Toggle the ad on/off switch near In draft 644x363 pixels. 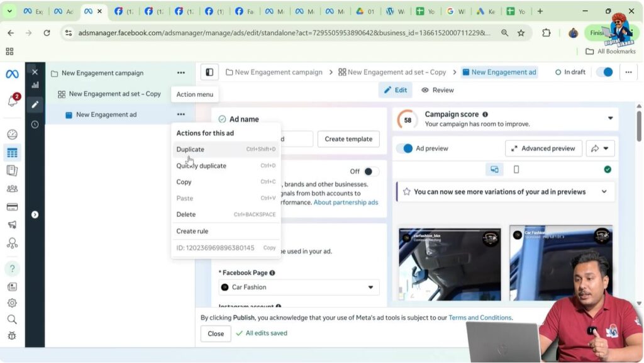coord(604,72)
